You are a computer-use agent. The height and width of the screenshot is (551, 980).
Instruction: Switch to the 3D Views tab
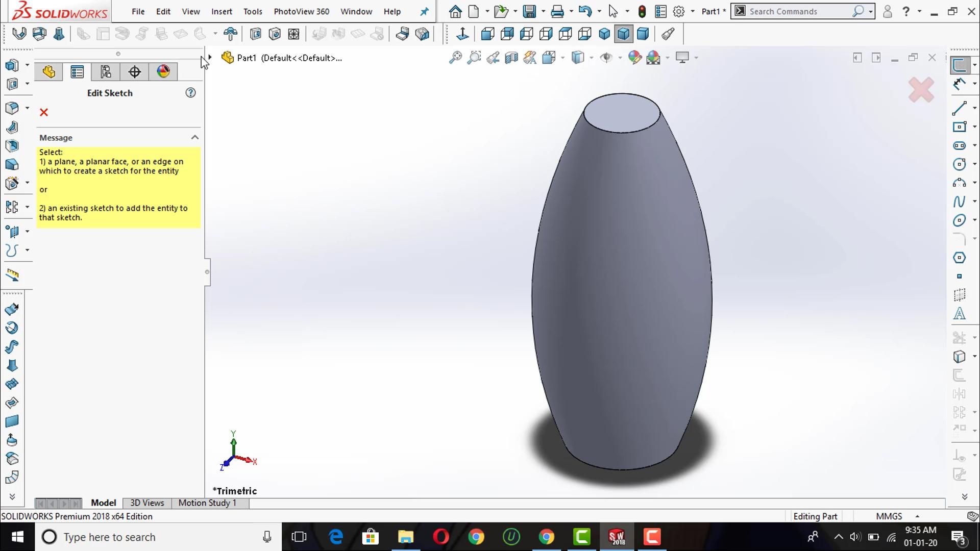[147, 503]
